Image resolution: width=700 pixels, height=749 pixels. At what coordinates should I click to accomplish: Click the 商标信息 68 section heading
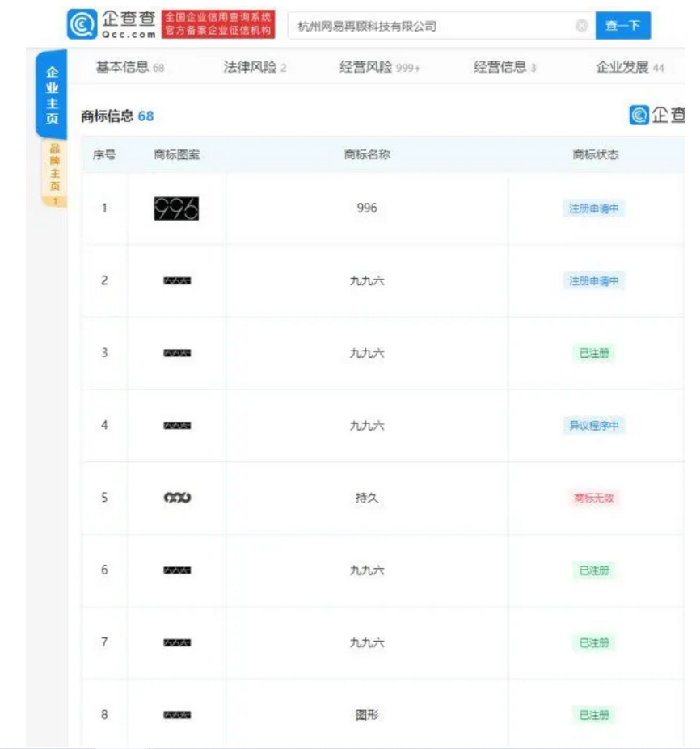click(x=117, y=116)
